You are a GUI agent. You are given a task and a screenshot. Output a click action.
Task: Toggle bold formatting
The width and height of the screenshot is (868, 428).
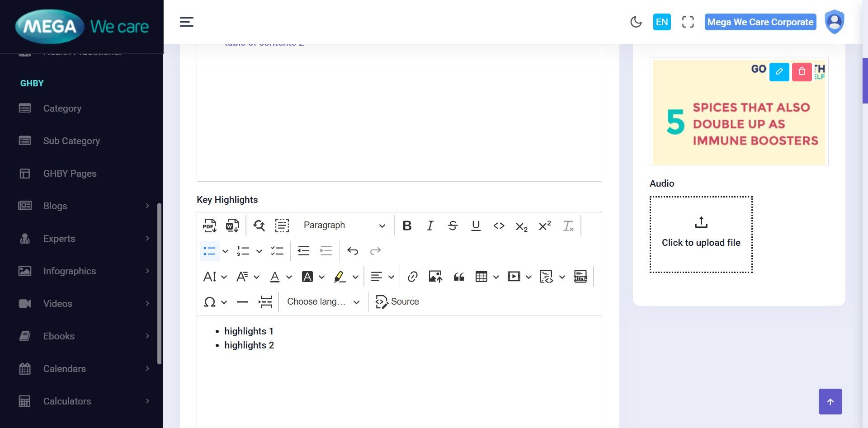point(407,226)
